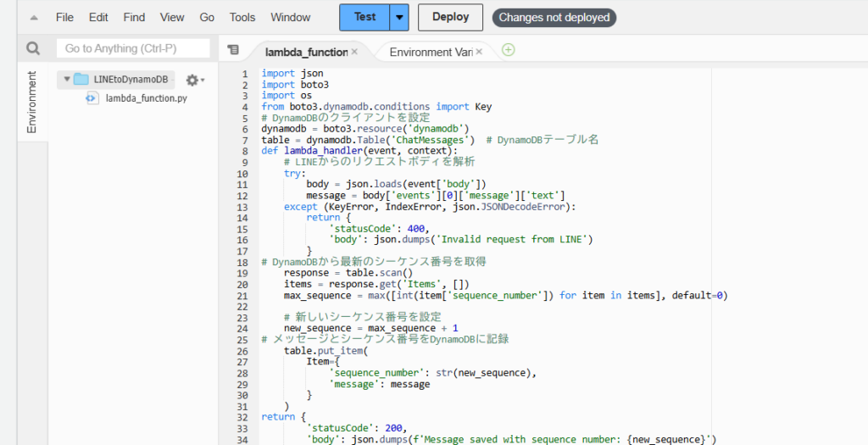Open the View menu

[172, 18]
